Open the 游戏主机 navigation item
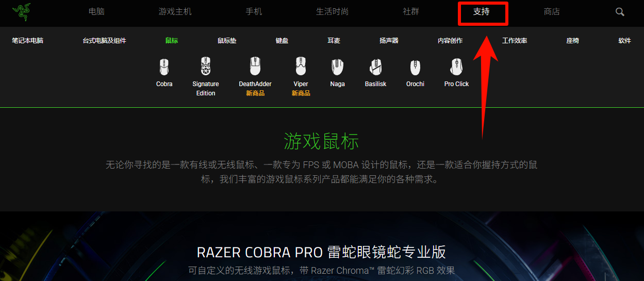The image size is (644, 281). (x=175, y=11)
